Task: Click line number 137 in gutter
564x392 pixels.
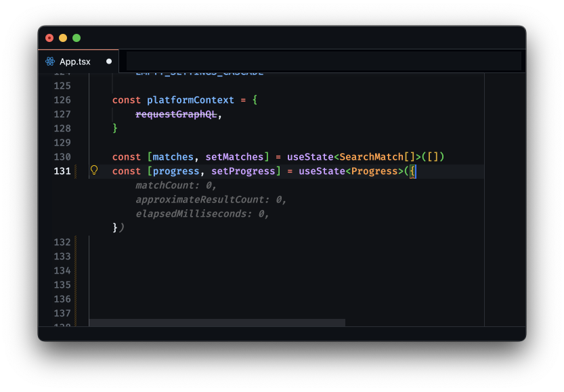Action: click(x=62, y=313)
